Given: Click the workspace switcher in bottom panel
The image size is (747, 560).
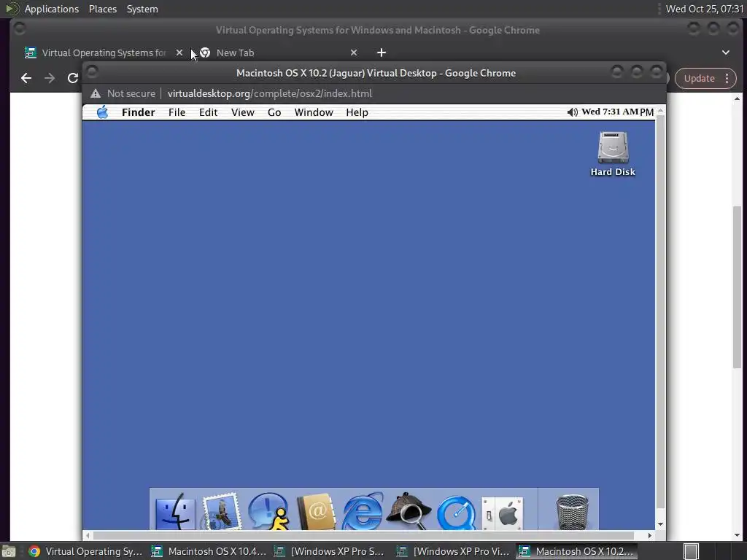Looking at the screenshot, I should [691, 551].
